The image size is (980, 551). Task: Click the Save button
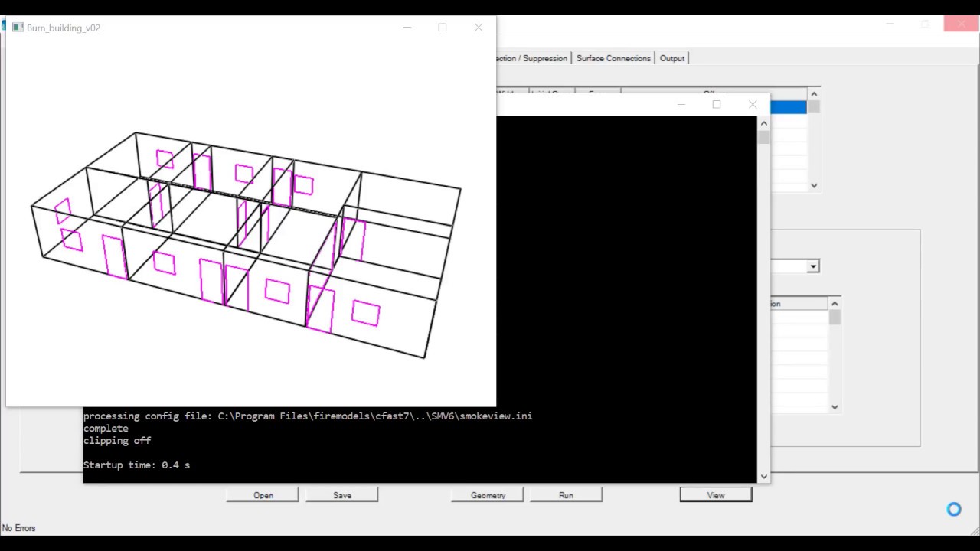click(x=342, y=495)
